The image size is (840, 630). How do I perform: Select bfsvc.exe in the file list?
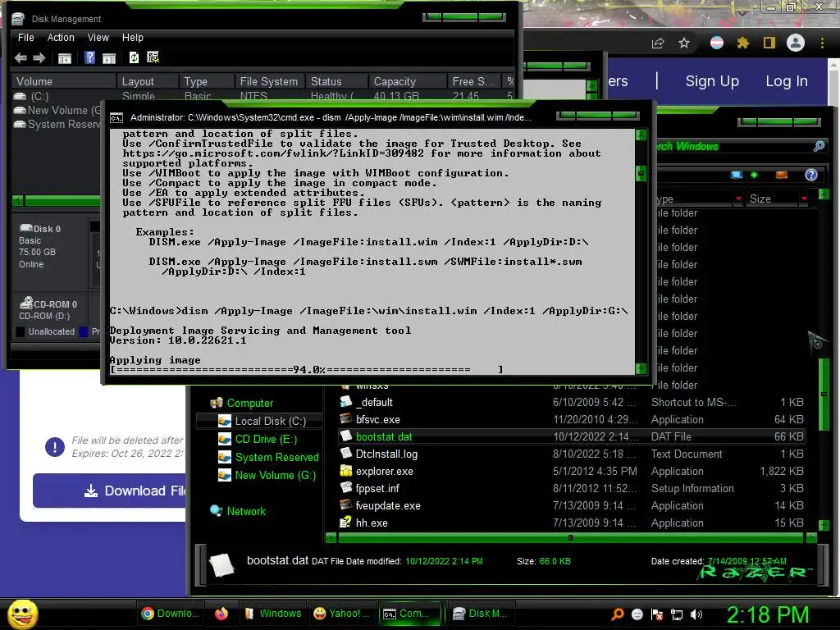pyautogui.click(x=571, y=419)
